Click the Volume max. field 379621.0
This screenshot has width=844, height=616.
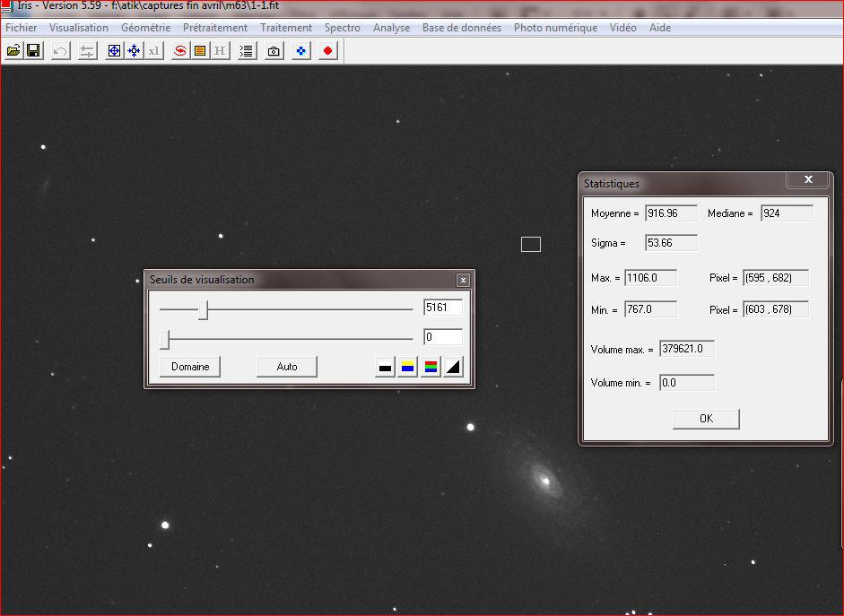point(687,349)
